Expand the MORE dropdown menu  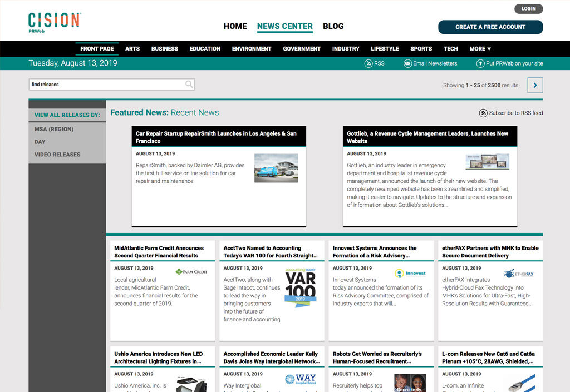480,48
